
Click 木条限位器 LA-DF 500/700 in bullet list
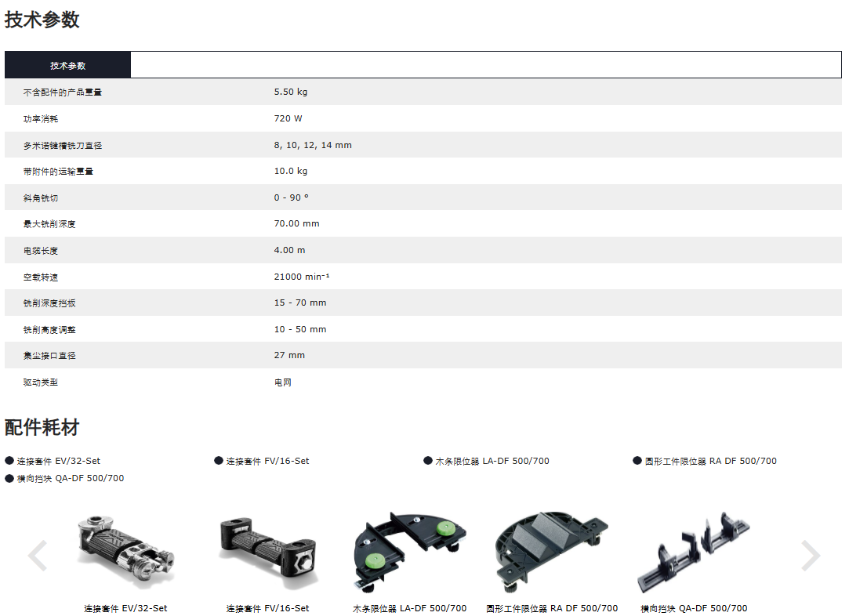pyautogui.click(x=492, y=461)
